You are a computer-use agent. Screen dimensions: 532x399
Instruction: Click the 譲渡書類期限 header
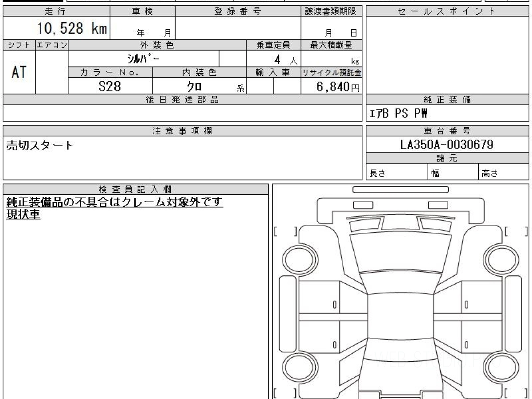[x=331, y=12]
